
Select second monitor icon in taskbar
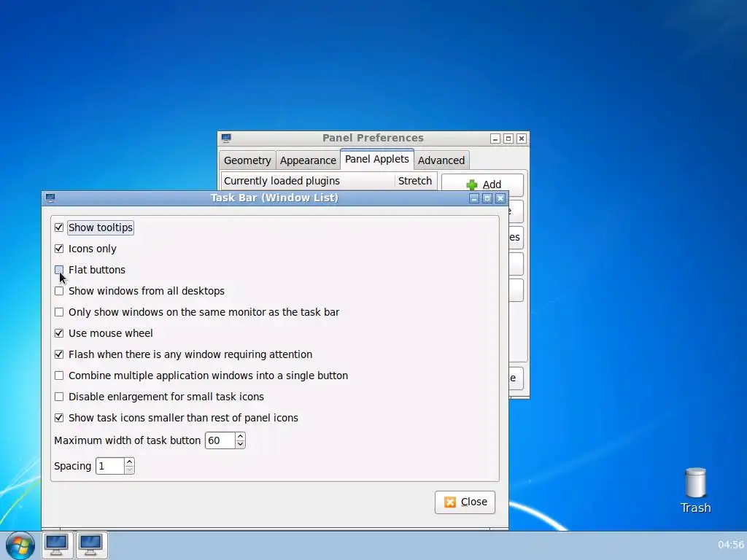[x=91, y=545]
